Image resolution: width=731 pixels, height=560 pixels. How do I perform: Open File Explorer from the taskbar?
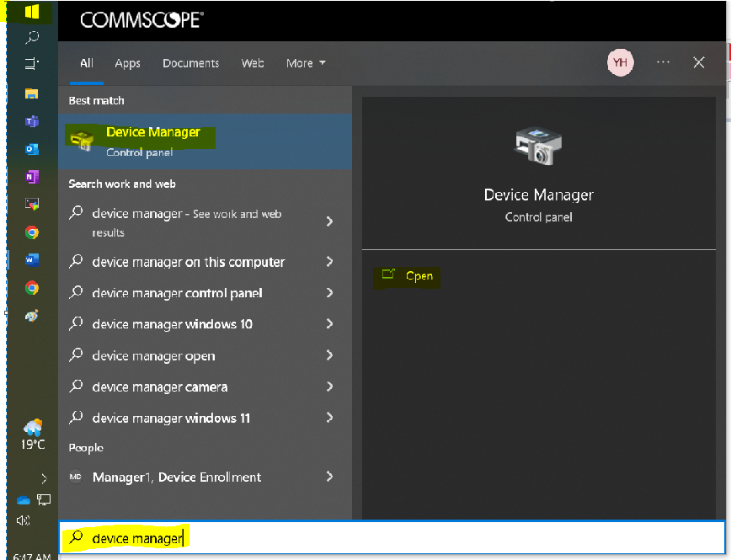(x=32, y=93)
